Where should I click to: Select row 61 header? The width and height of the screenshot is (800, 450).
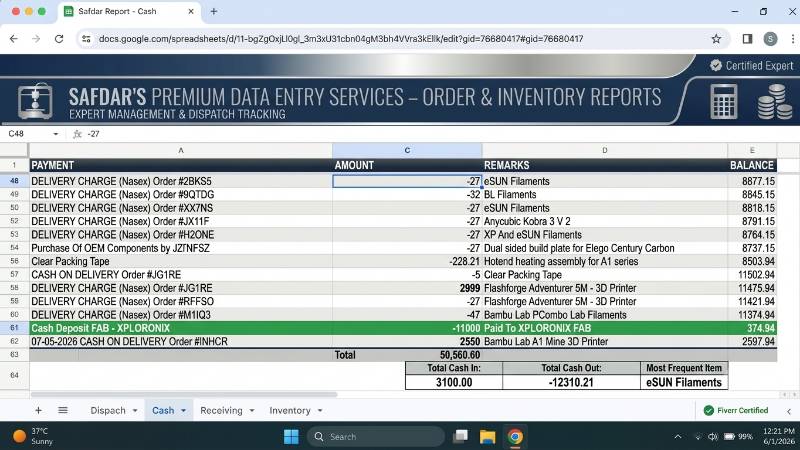pos(14,328)
